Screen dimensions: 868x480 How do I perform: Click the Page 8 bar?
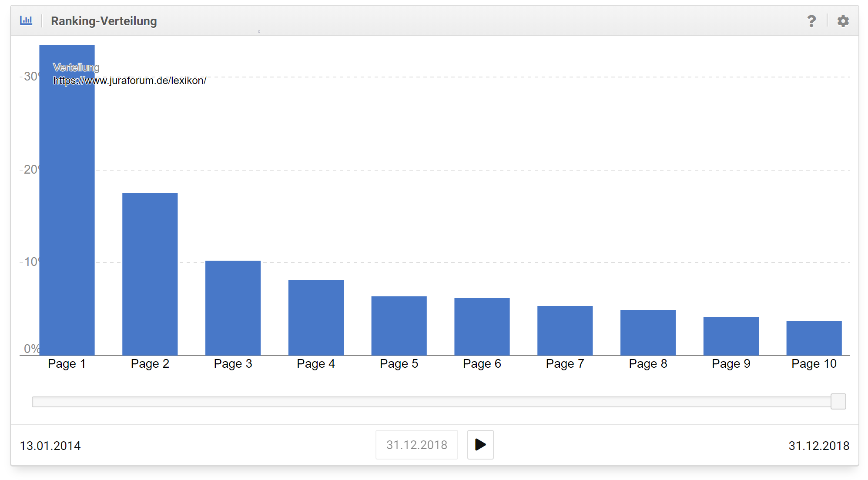coord(648,333)
